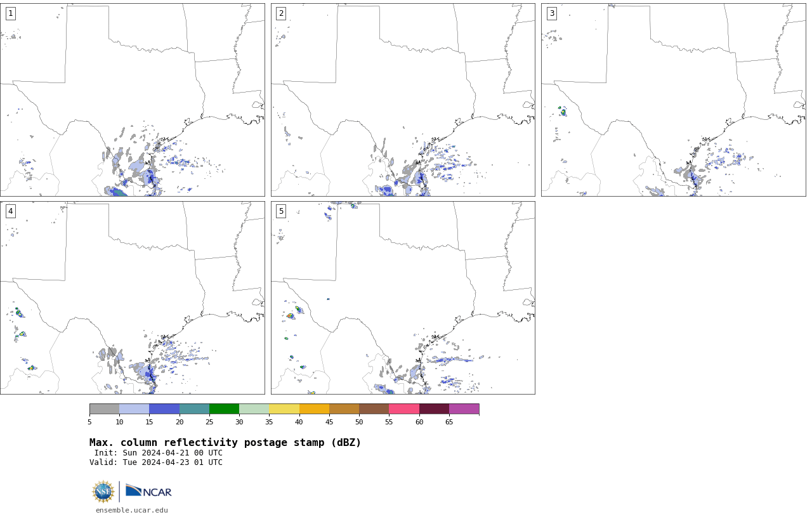
Task: Click the 'Valid: Tue 2024-04-23 01 UTC' line
Action: click(156, 462)
